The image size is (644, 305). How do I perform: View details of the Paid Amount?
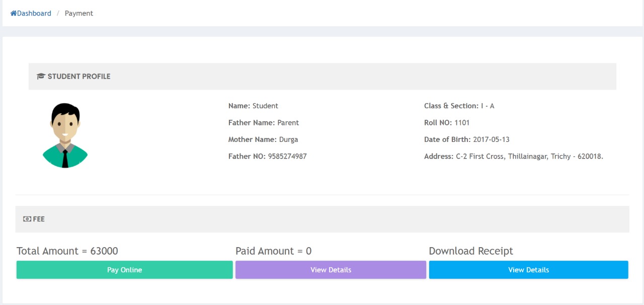click(x=331, y=270)
